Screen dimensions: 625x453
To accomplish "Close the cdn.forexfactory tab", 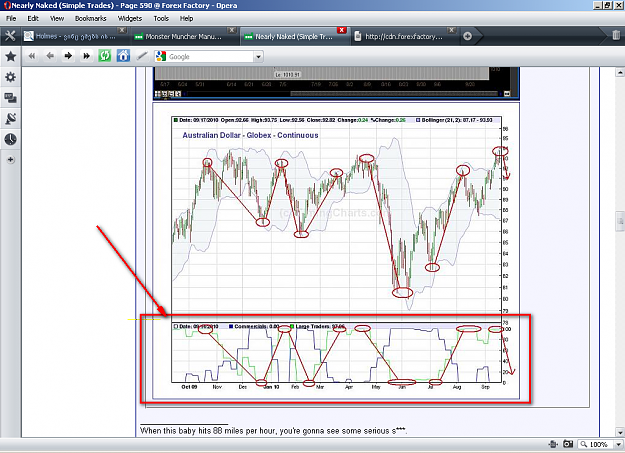I will pyautogui.click(x=451, y=30).
